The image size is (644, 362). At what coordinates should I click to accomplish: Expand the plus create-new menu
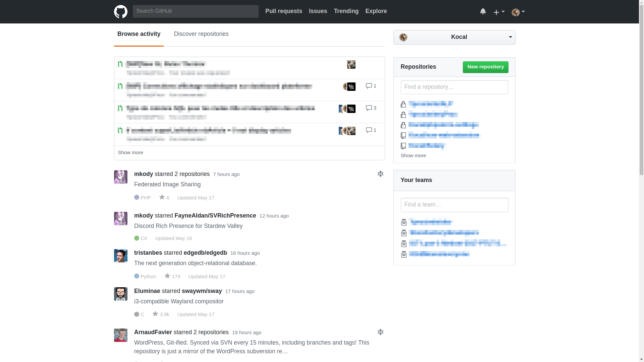[499, 12]
